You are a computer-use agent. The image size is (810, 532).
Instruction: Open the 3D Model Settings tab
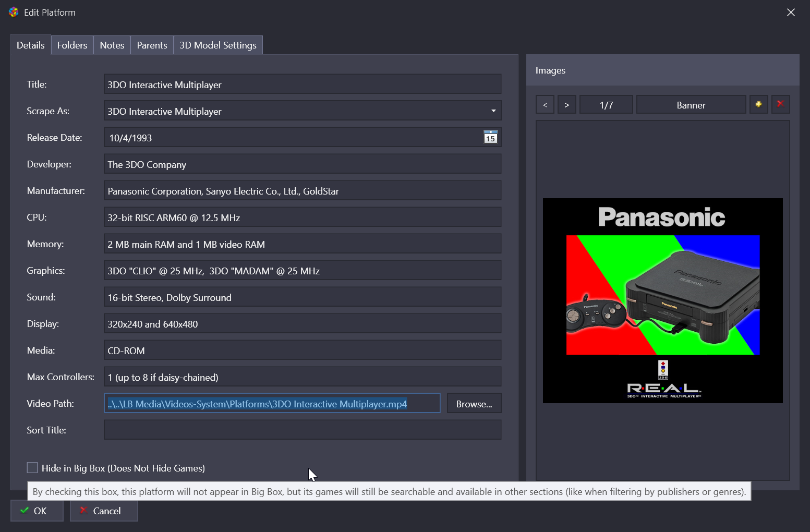218,45
